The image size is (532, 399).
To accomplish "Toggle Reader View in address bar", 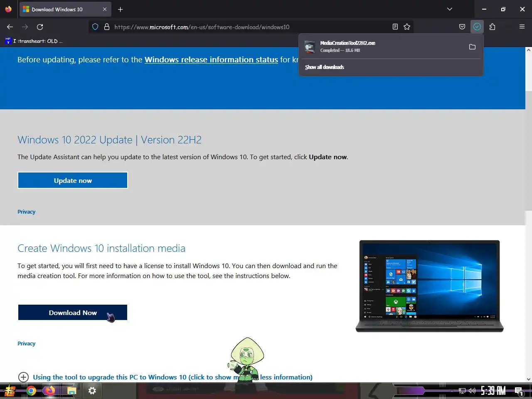I will [x=395, y=27].
